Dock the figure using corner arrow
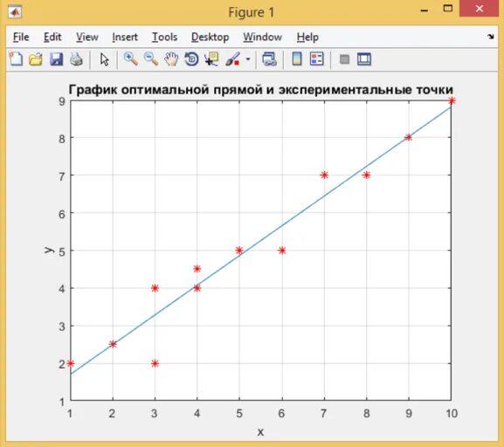 491,37
